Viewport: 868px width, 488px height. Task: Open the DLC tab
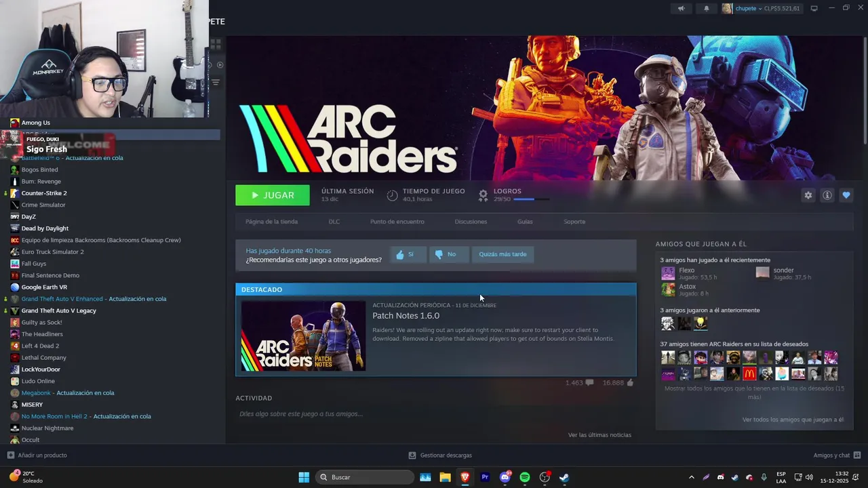click(334, 222)
